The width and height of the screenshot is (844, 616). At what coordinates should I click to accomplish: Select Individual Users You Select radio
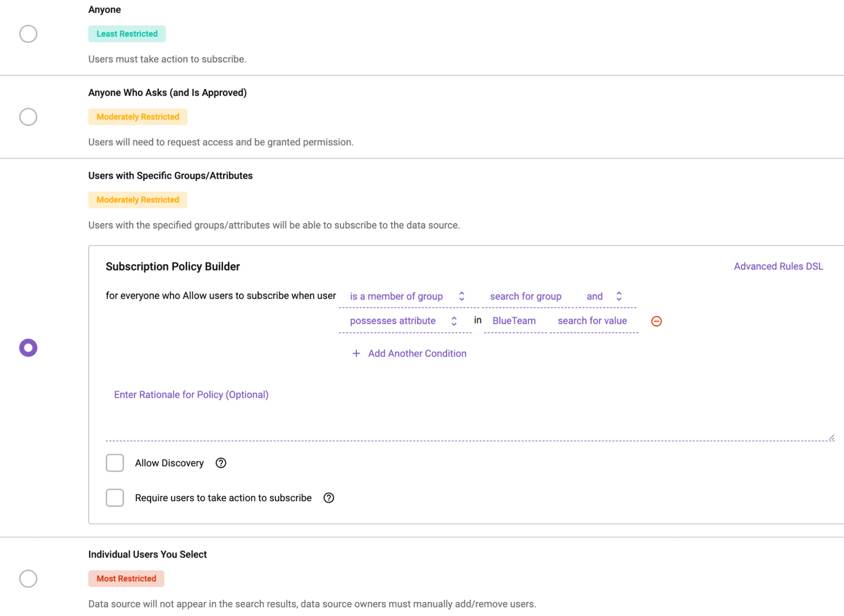point(28,578)
